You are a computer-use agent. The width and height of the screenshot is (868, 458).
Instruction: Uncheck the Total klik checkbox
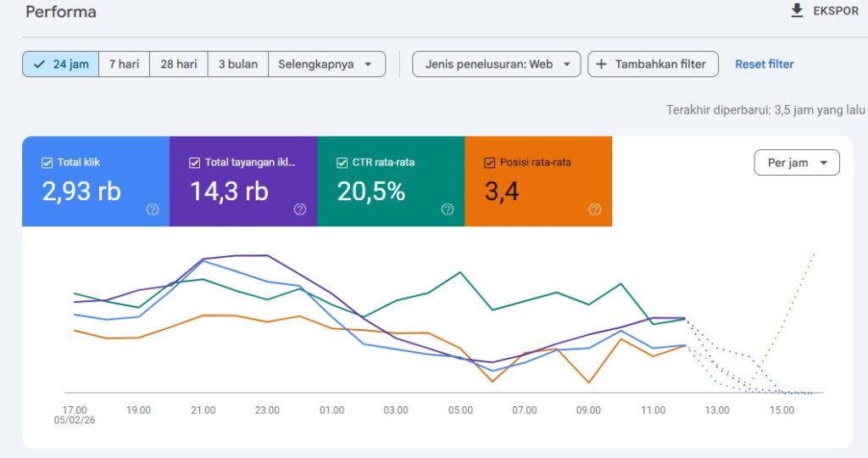tap(47, 163)
